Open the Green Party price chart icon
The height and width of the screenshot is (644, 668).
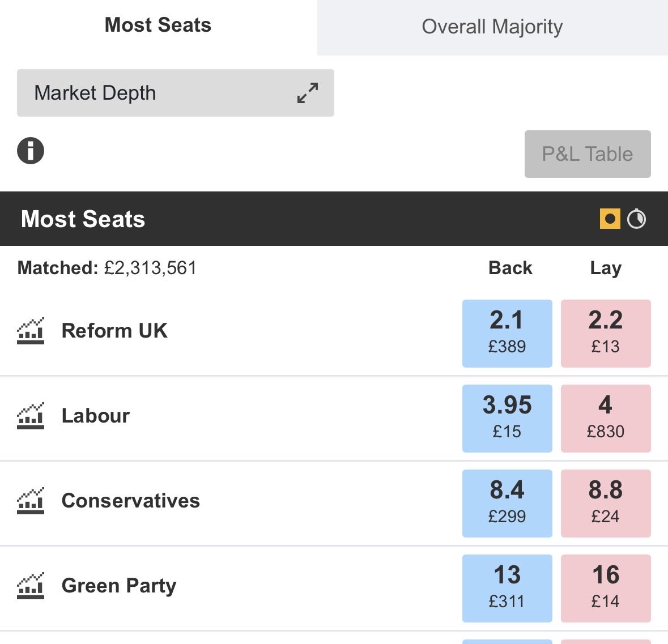tap(30, 586)
